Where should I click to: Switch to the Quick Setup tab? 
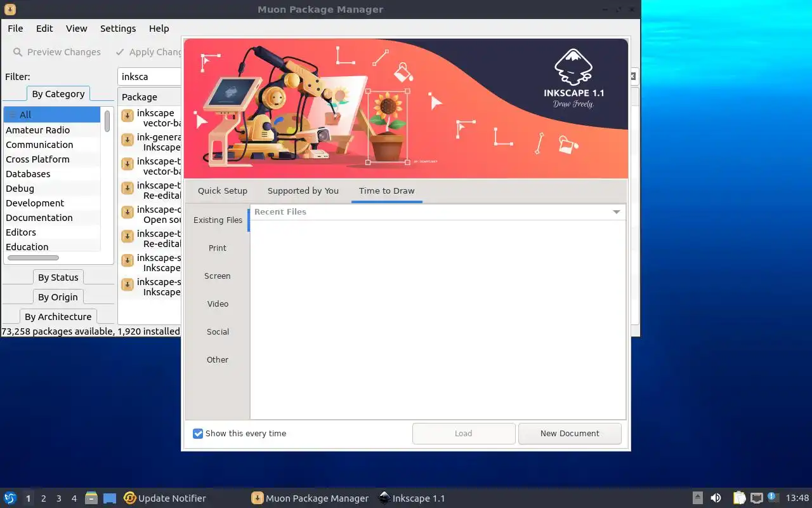[x=223, y=191]
